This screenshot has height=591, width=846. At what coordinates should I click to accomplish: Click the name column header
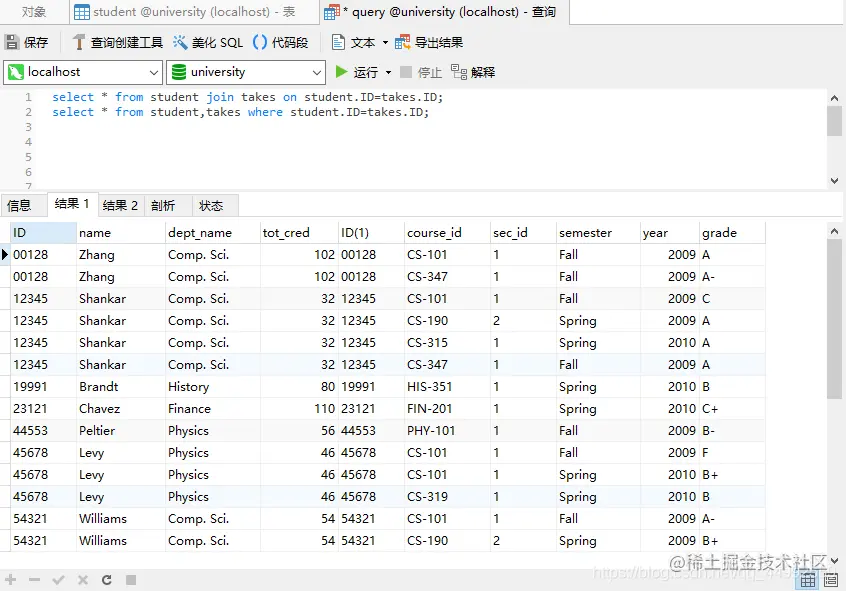click(121, 233)
